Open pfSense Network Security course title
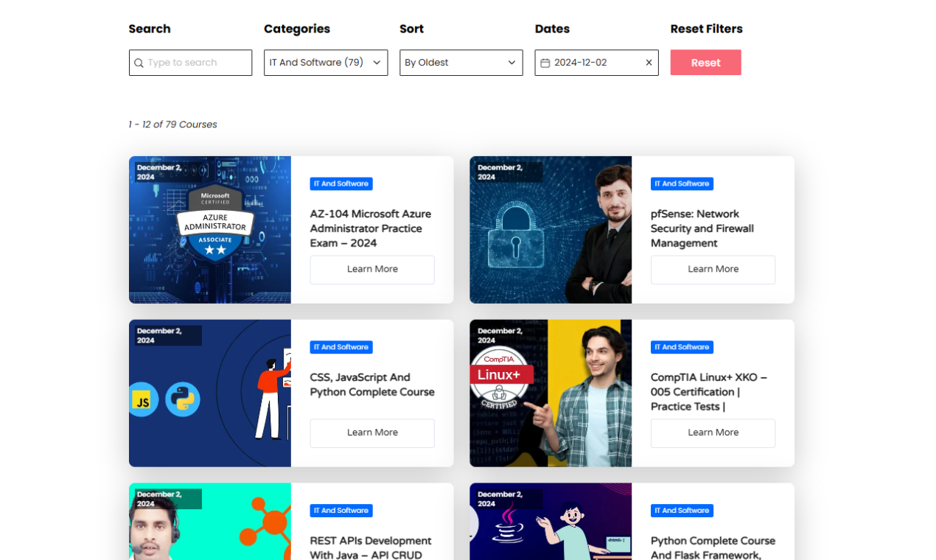The image size is (936, 560). (x=702, y=228)
